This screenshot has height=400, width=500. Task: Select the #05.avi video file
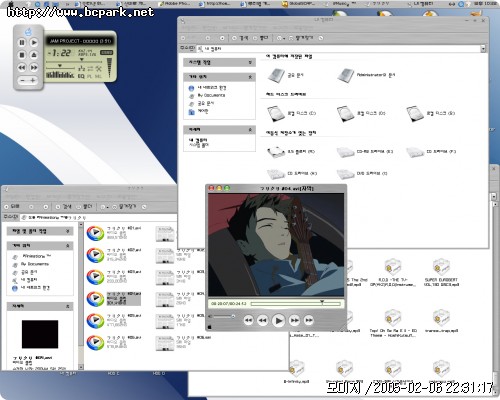tap(113, 321)
